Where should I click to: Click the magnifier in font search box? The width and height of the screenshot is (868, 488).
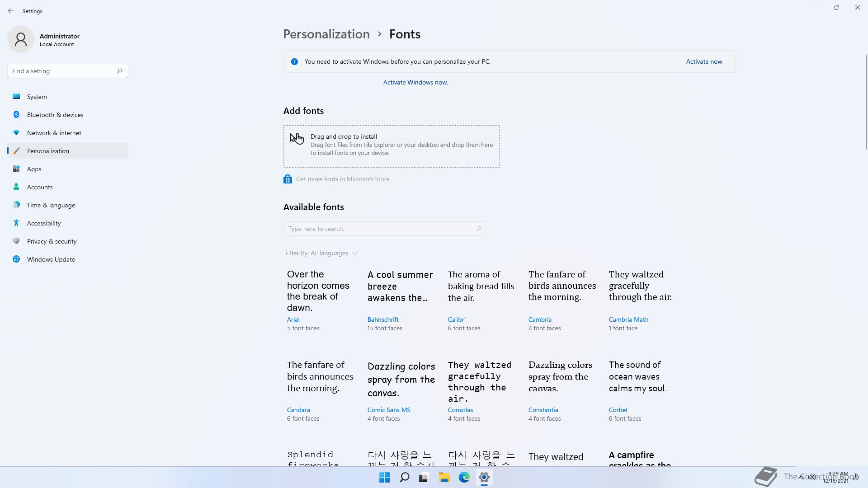(479, 229)
